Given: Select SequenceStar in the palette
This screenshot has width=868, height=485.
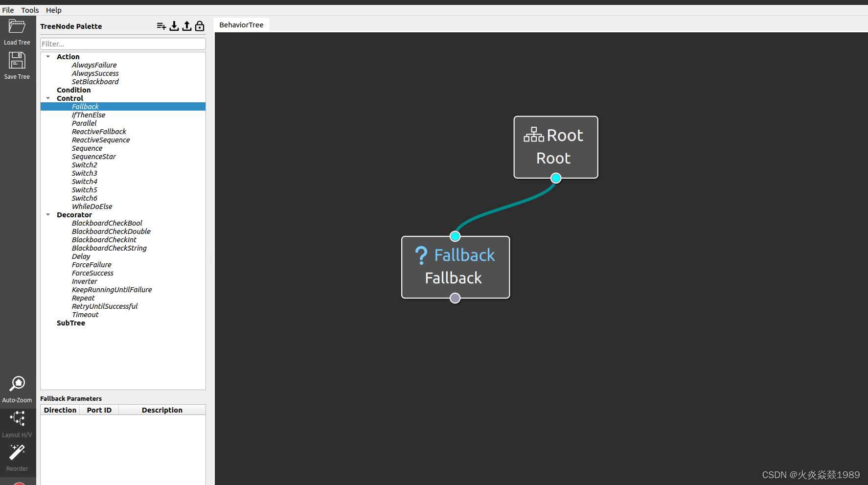Looking at the screenshot, I should pyautogui.click(x=93, y=157).
